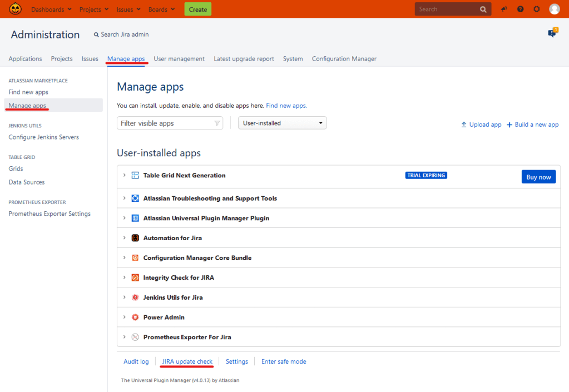Click the Jira pumpkin logo icon

[x=15, y=9]
